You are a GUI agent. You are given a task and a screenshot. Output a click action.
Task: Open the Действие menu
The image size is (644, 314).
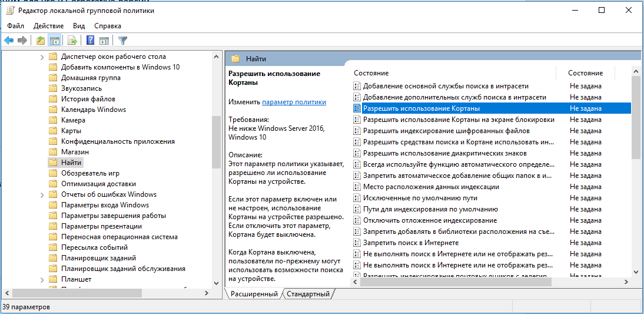(49, 26)
